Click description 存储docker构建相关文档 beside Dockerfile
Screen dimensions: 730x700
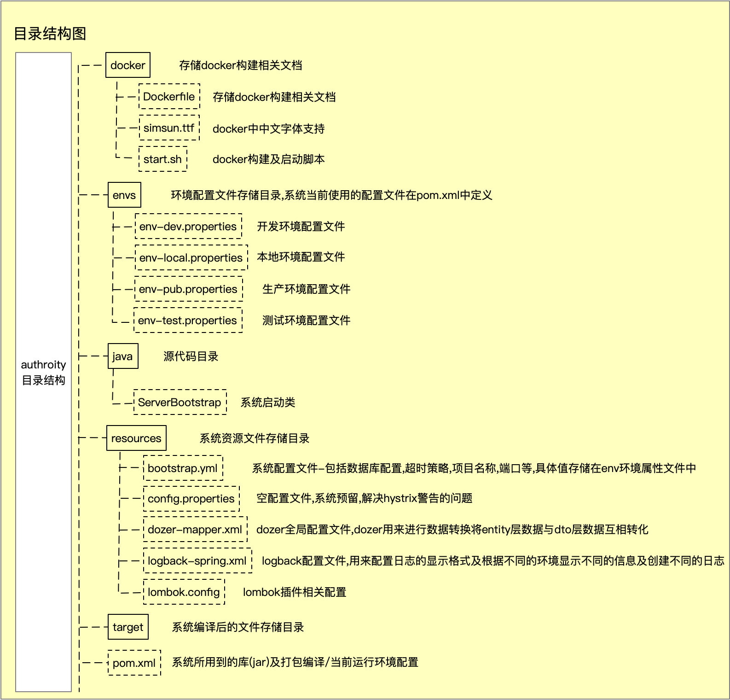tap(274, 97)
